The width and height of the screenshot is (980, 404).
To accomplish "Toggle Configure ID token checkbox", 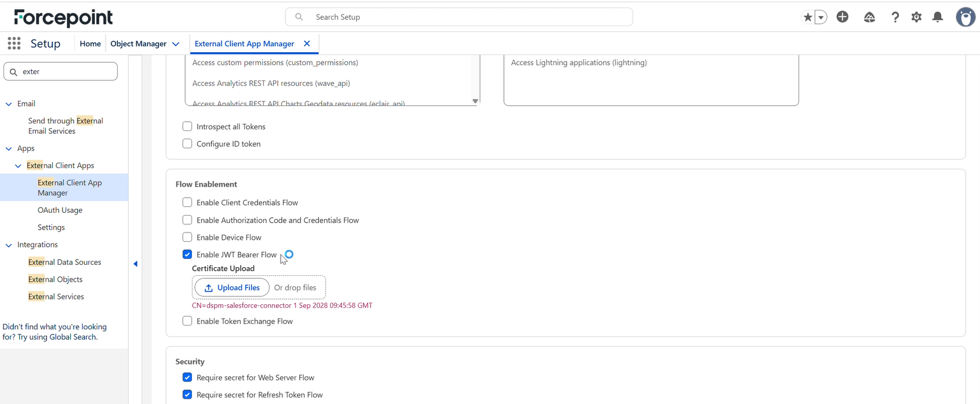I will click(187, 144).
